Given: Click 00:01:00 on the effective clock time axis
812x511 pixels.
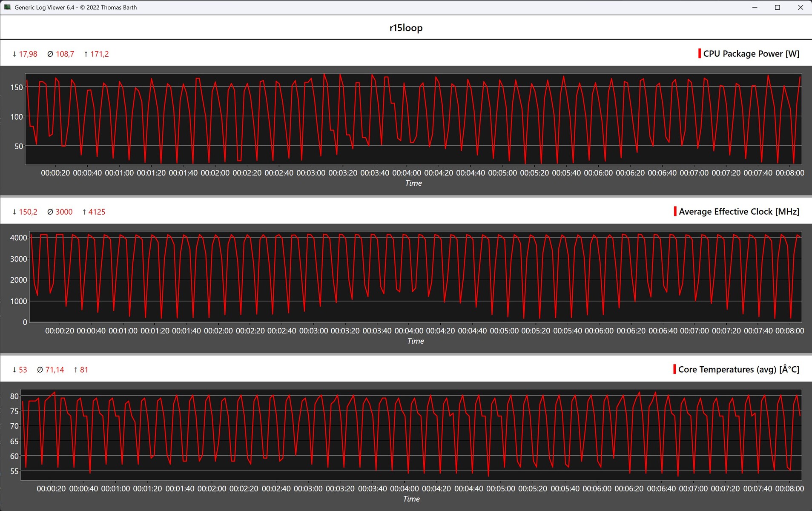Looking at the screenshot, I should tap(123, 331).
